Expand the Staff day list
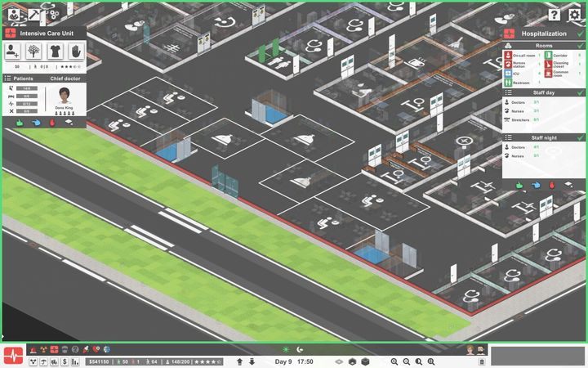 tap(509, 92)
